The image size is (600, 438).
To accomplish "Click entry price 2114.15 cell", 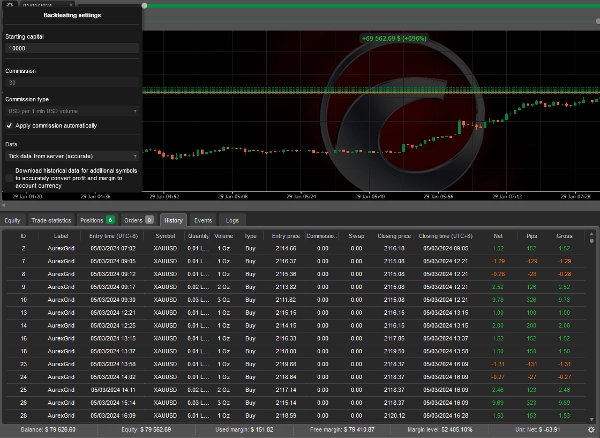I will click(285, 326).
